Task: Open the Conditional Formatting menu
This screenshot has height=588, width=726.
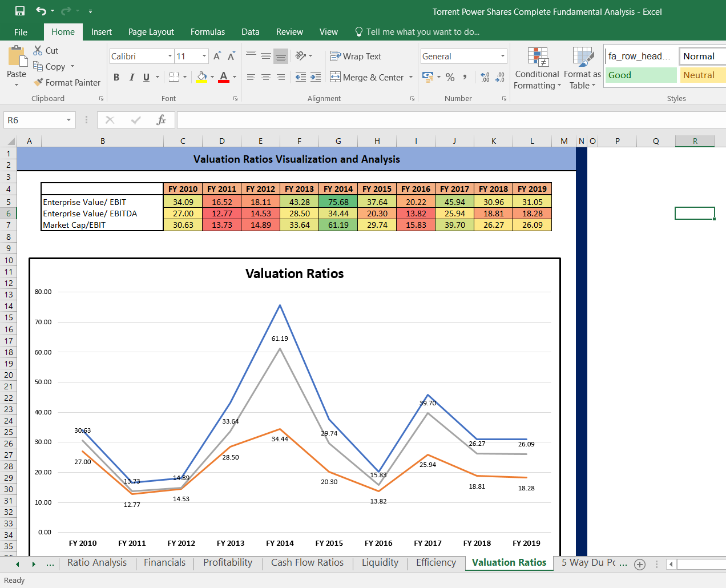Action: click(537, 69)
